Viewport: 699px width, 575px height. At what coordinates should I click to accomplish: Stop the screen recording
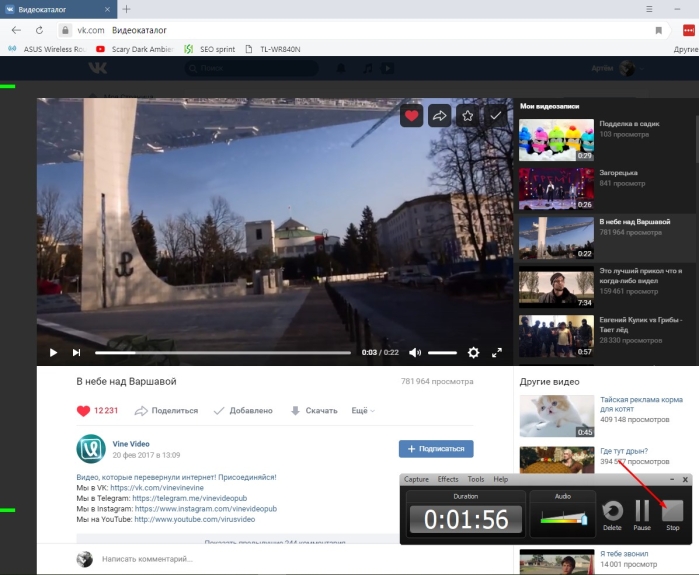[x=673, y=515]
